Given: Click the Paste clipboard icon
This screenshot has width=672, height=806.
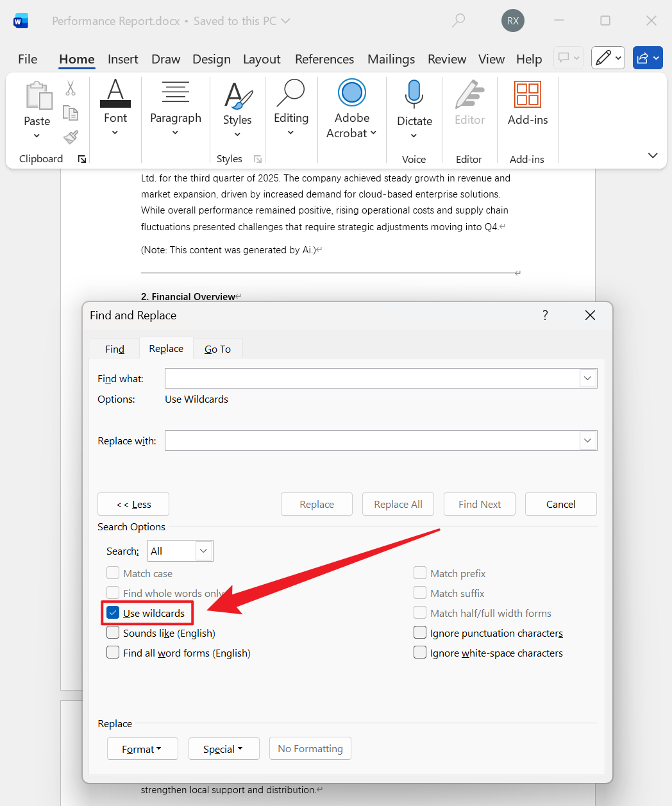Looking at the screenshot, I should tap(38, 96).
